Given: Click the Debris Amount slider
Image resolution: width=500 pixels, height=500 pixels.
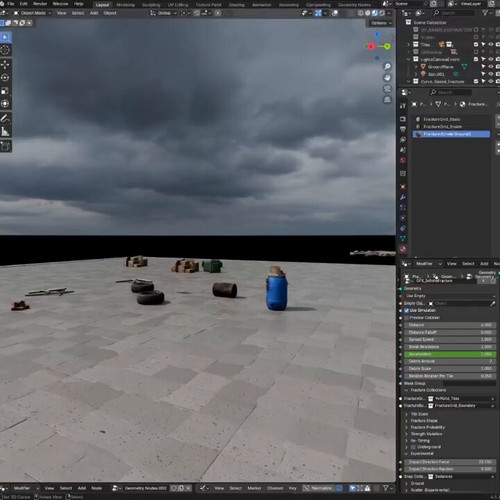Looking at the screenshot, I should point(450,361).
